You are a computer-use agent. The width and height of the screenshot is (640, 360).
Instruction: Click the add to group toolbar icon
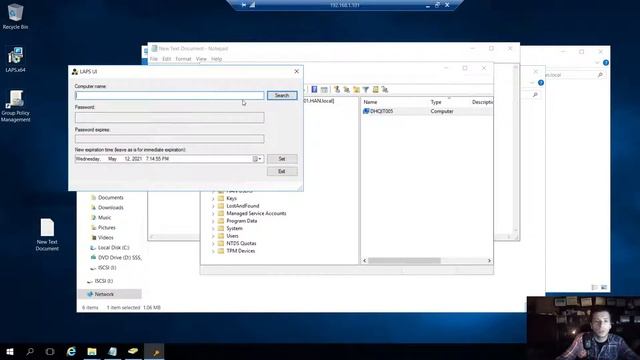[385, 89]
